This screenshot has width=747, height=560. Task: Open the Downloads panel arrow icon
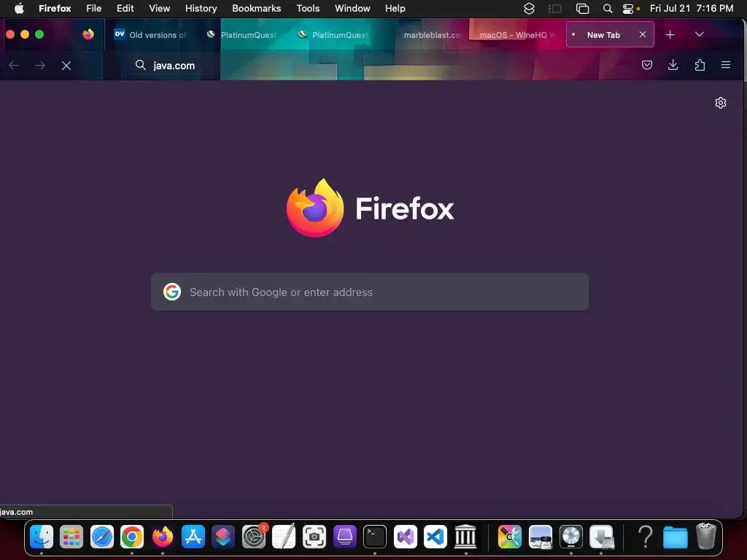(x=673, y=65)
